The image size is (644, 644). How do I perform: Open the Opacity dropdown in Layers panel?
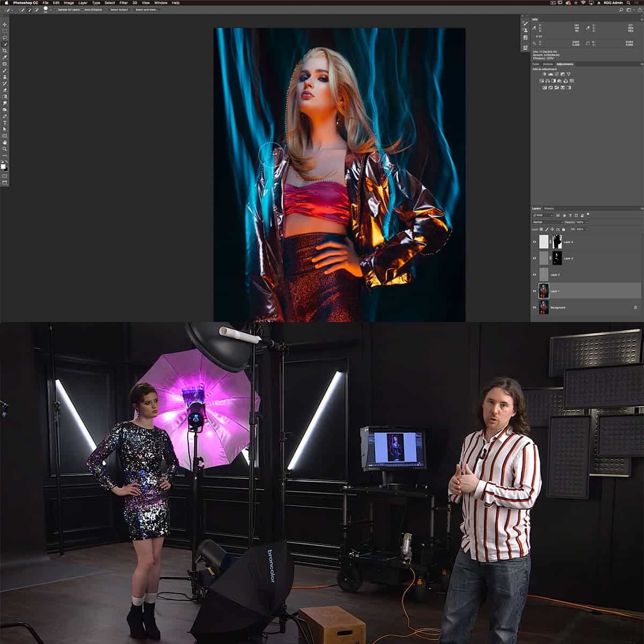coord(586,222)
